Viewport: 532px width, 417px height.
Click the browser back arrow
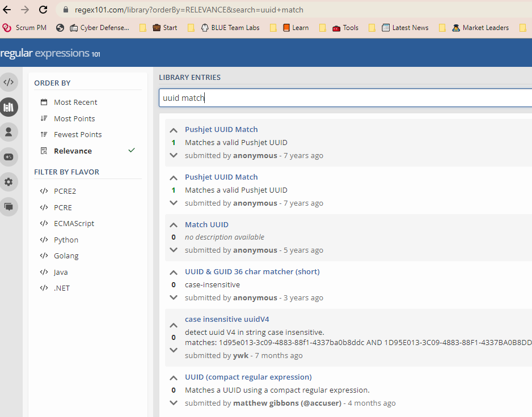click(7, 10)
